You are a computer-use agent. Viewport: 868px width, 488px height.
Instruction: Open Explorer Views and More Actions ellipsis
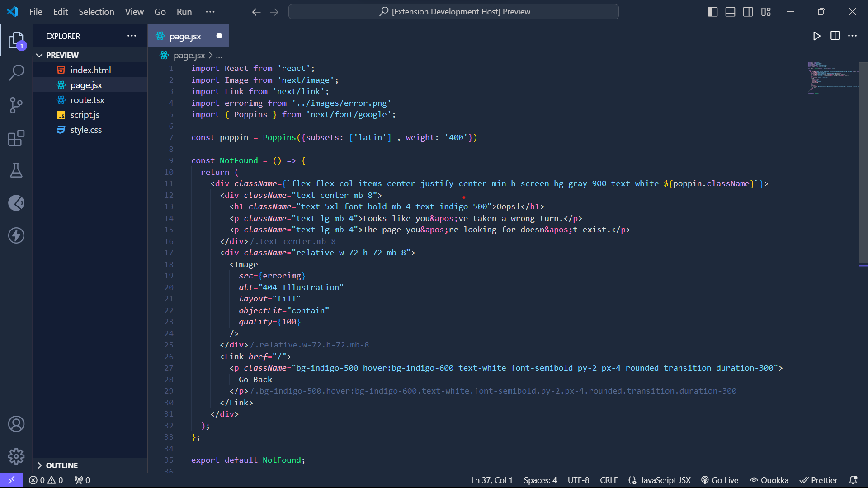point(132,36)
